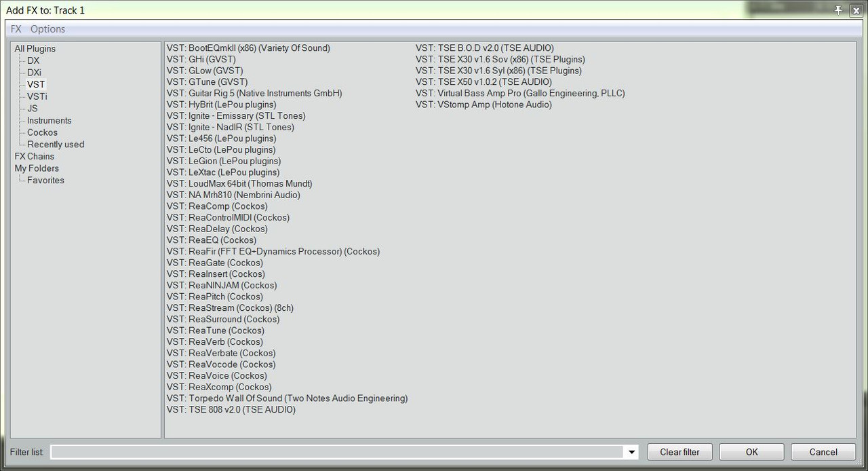Select the Cockos category
The image size is (868, 471).
(42, 132)
